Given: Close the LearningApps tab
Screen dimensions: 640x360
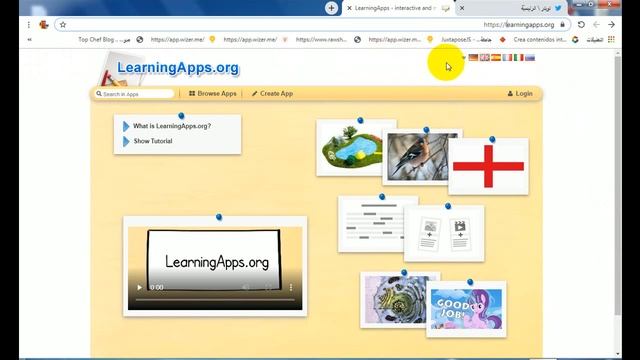Looking at the screenshot, I should pyautogui.click(x=349, y=8).
